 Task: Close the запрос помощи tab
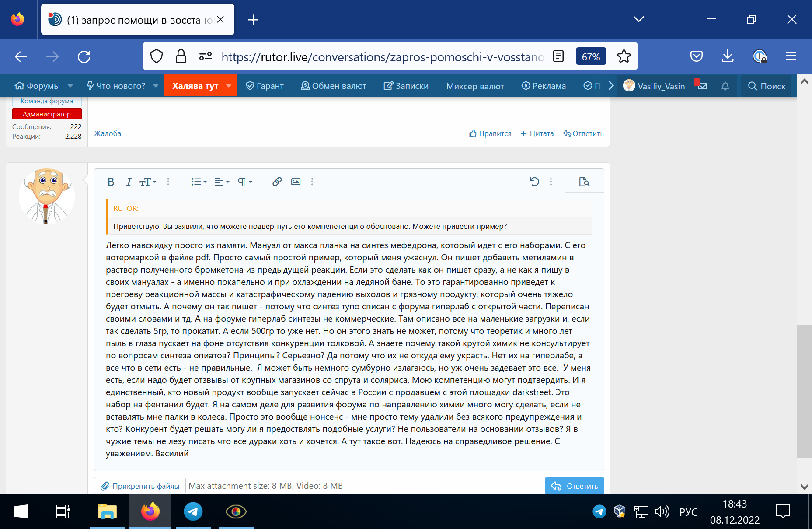pos(221,19)
